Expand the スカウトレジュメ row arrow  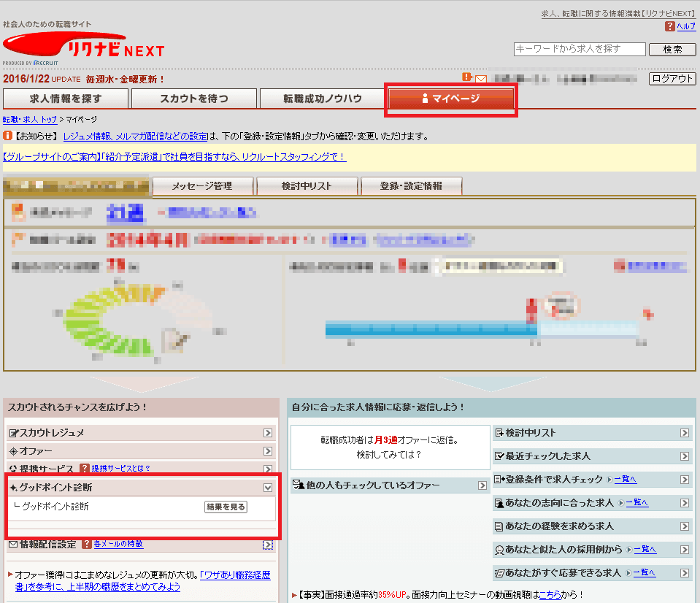pyautogui.click(x=268, y=433)
